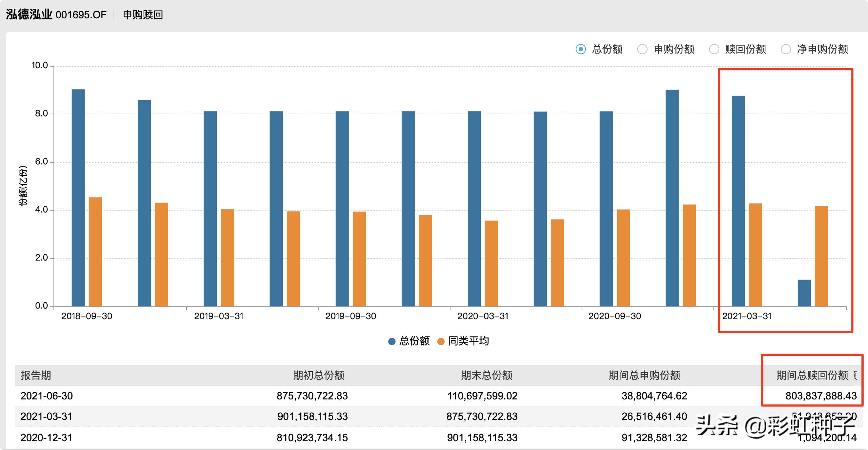
Task: Click the 2019-09-30 axis date label
Action: pyautogui.click(x=350, y=316)
